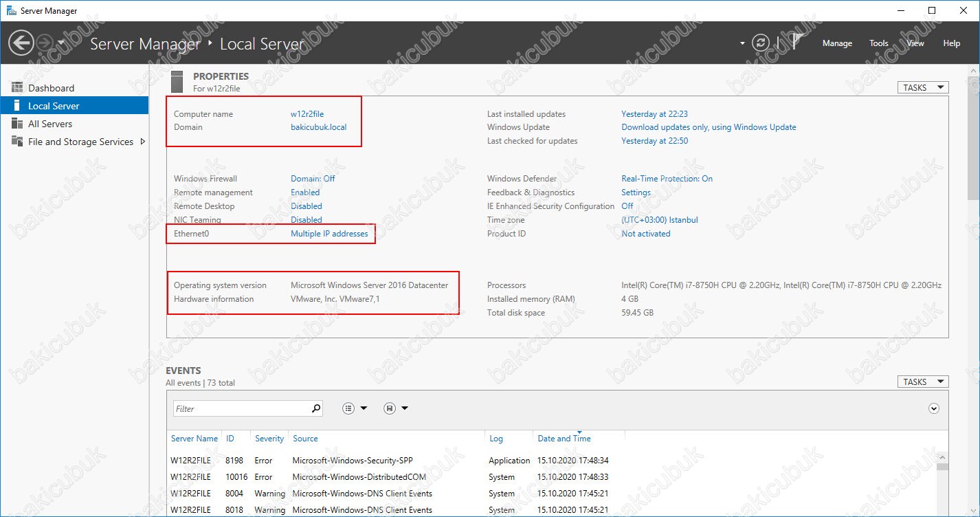Open the dropdown arrow beside the refresh icon
This screenshot has height=517, width=980.
click(742, 43)
